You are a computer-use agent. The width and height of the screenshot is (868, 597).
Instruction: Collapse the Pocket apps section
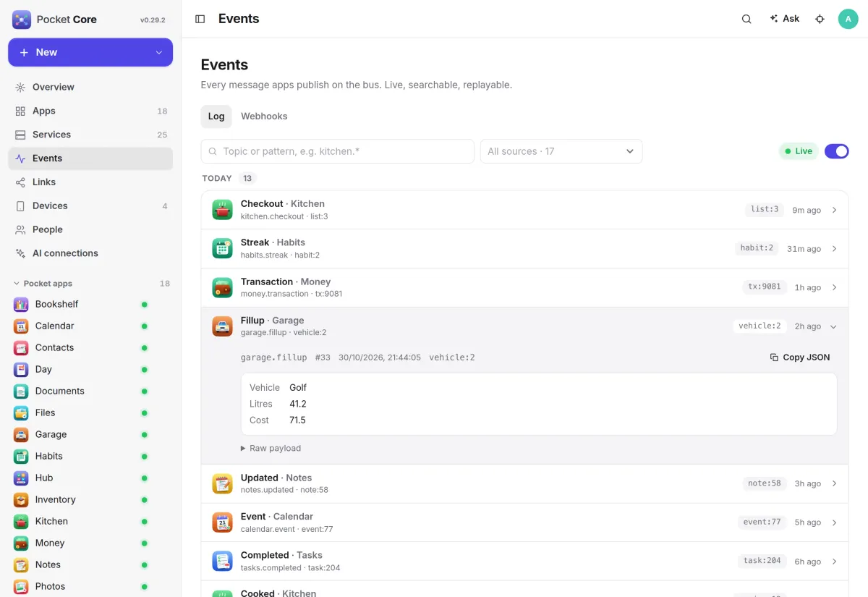[x=90, y=284]
